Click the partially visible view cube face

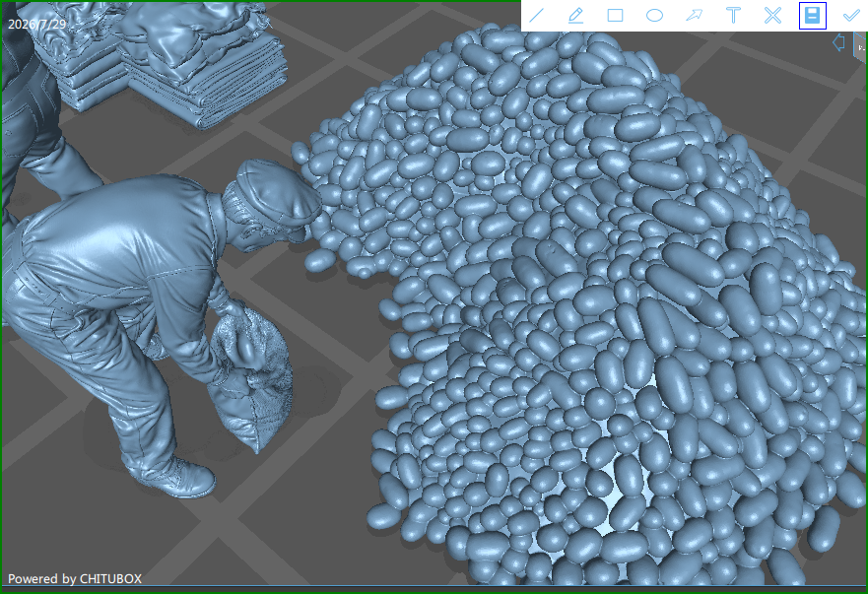click(861, 44)
